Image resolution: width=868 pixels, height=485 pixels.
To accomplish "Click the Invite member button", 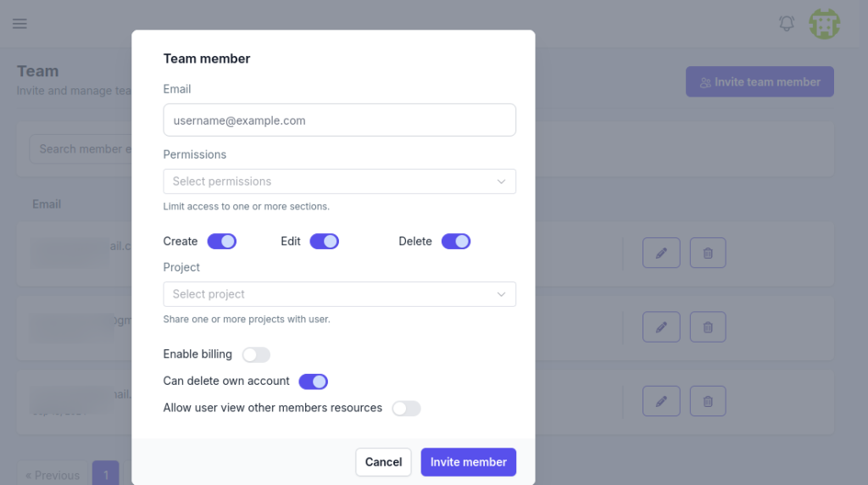I will (x=468, y=462).
